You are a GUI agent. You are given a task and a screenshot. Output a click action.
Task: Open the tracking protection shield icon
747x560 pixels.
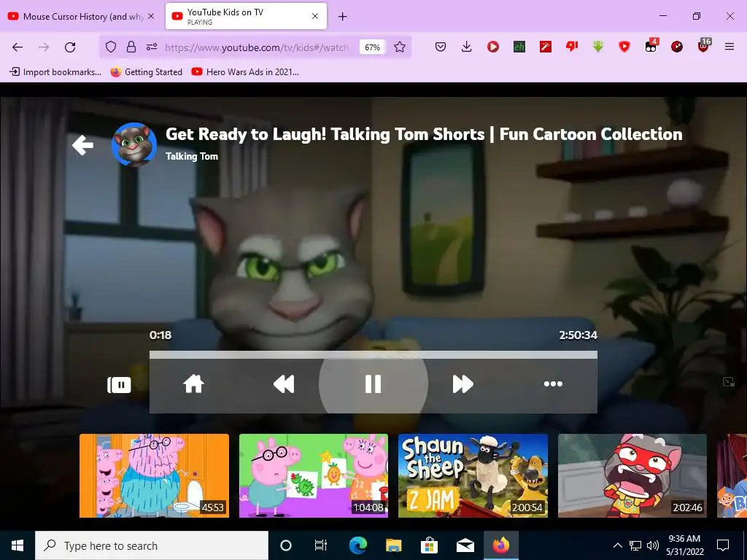tap(111, 47)
